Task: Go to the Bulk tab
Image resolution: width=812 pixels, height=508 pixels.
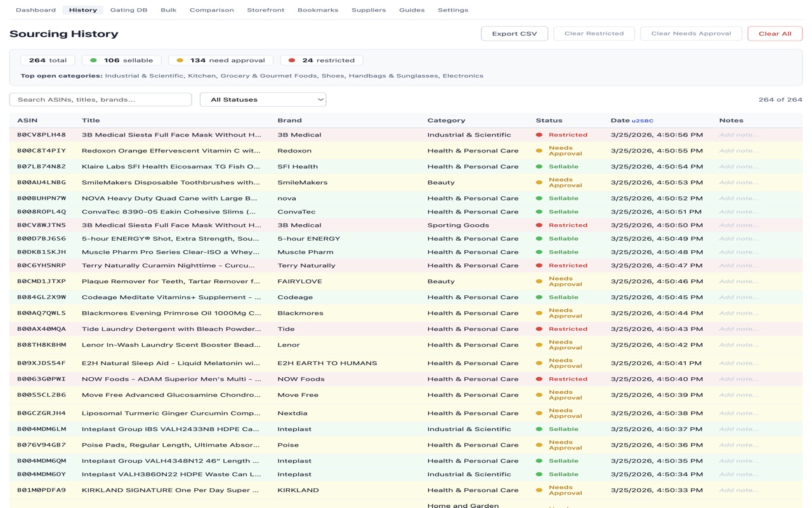Action: point(169,10)
